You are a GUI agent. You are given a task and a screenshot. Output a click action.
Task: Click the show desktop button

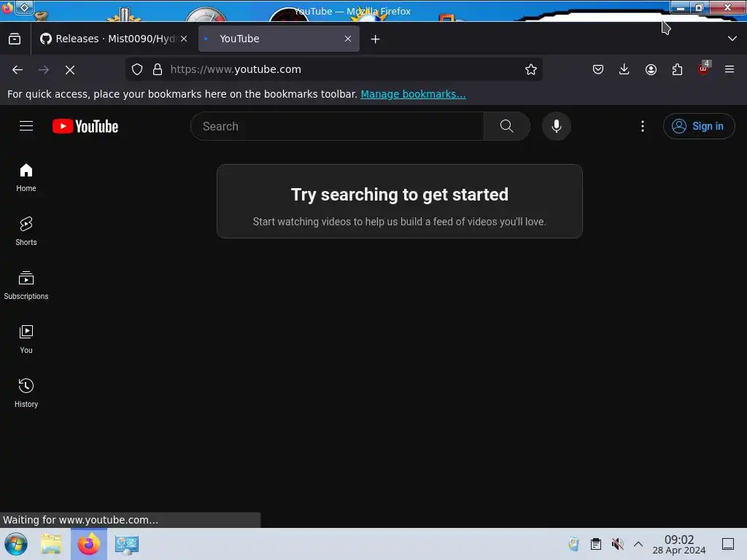pyautogui.click(x=728, y=544)
